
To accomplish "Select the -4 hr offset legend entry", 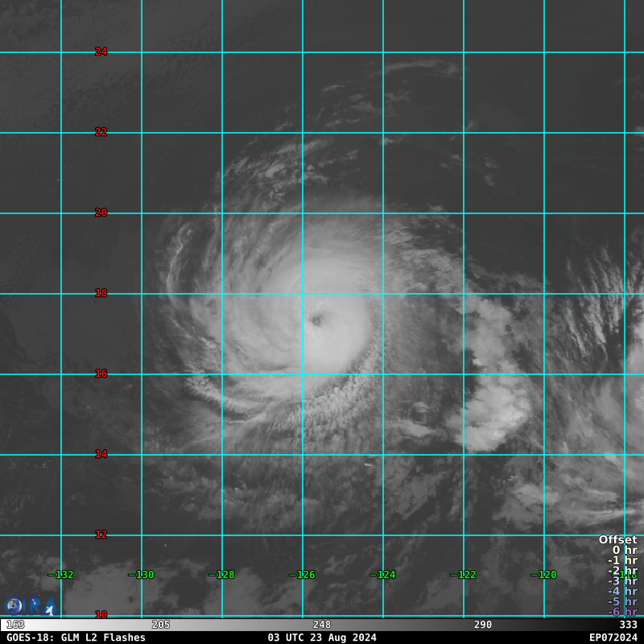I will pyautogui.click(x=622, y=591).
